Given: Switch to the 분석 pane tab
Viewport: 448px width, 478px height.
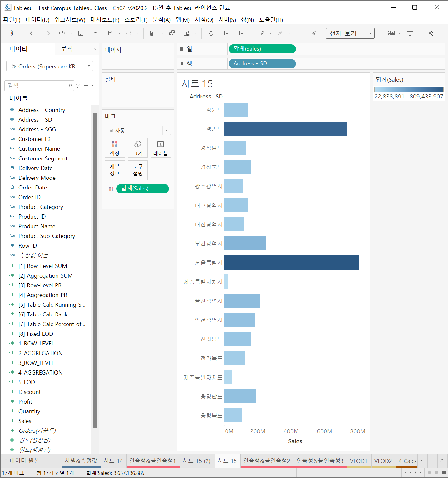Looking at the screenshot, I should pyautogui.click(x=67, y=49).
